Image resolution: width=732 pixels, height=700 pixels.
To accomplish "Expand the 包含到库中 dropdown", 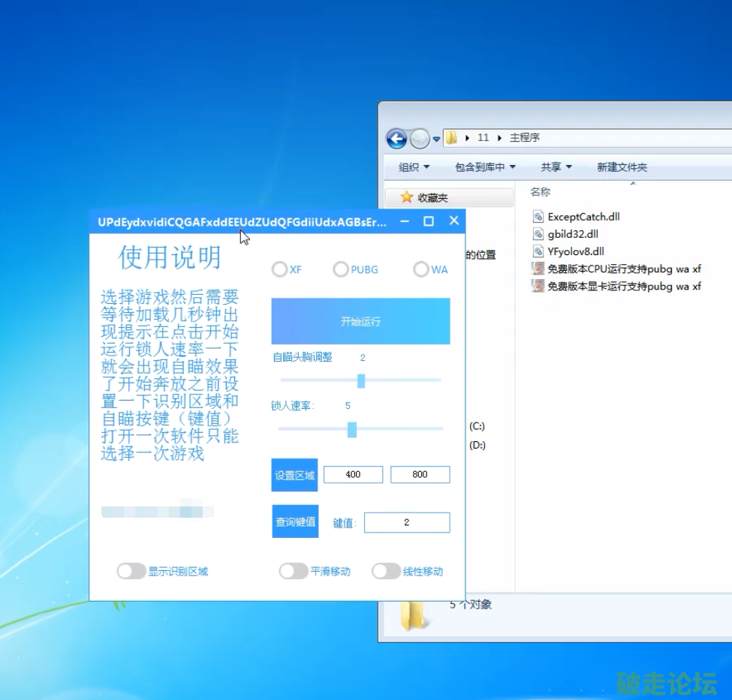I will coord(485,167).
